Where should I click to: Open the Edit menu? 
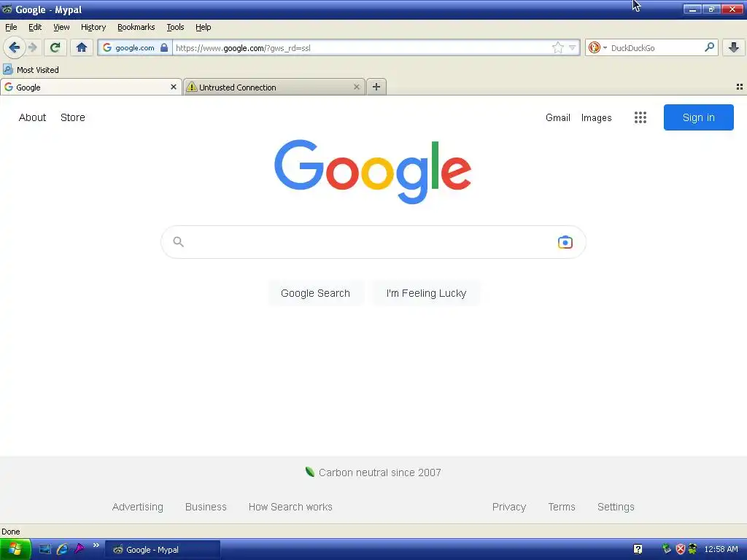coord(35,27)
